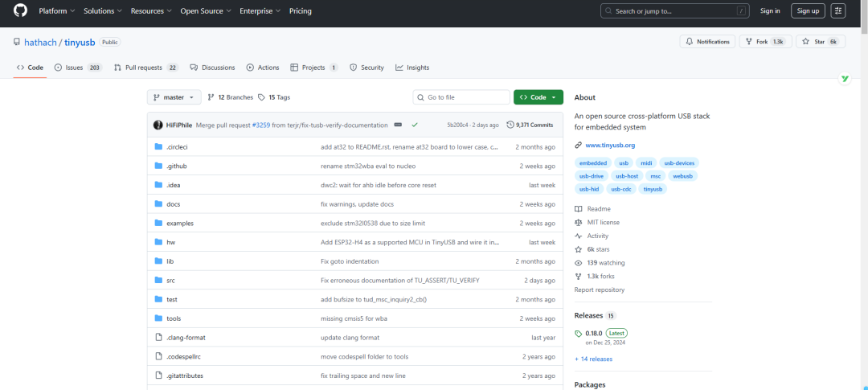View the 9,371 Commits history
The image size is (868, 390).
(530, 125)
